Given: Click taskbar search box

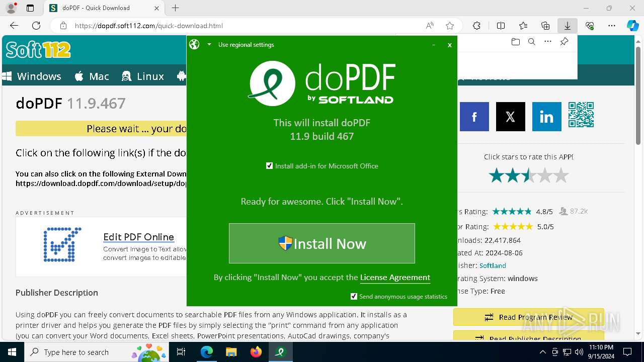Looking at the screenshot, I should click(x=97, y=352).
